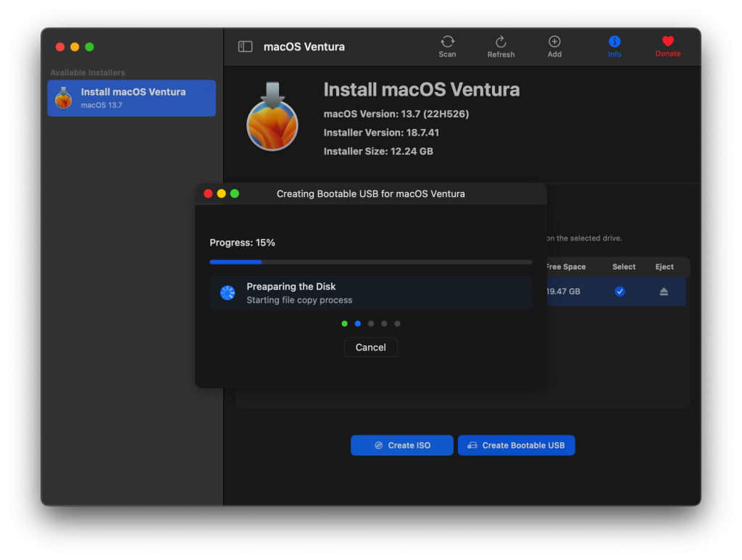Click the spinning progress indicator icon
The image size is (742, 560).
[228, 293]
